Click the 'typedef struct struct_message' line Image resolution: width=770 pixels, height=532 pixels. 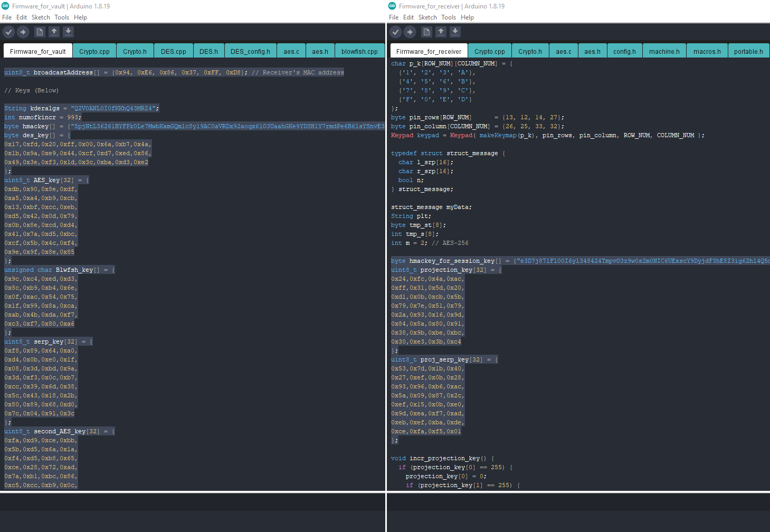coord(448,153)
